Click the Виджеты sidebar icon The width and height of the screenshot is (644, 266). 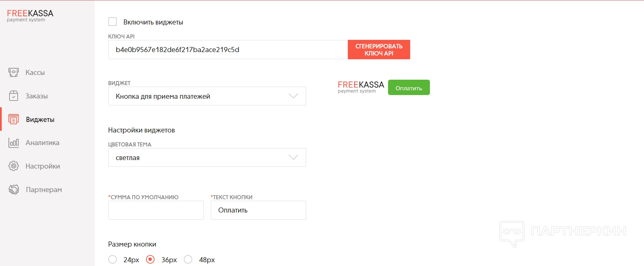14,120
